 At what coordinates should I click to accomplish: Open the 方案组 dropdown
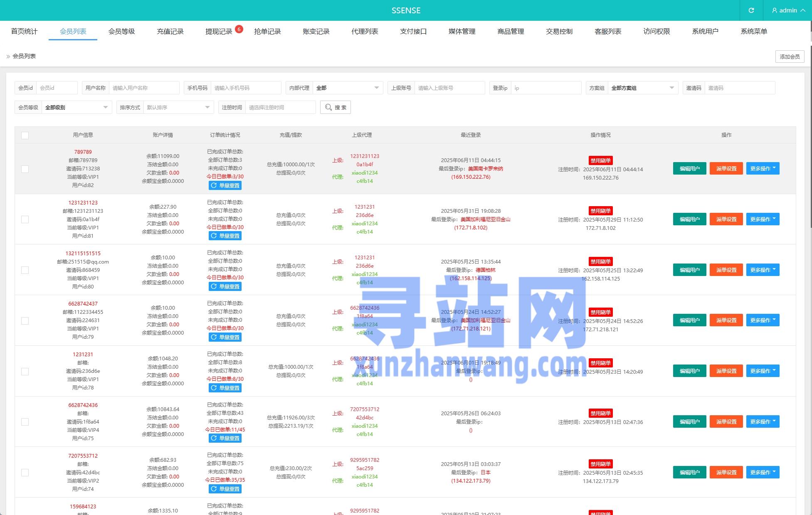tap(643, 88)
